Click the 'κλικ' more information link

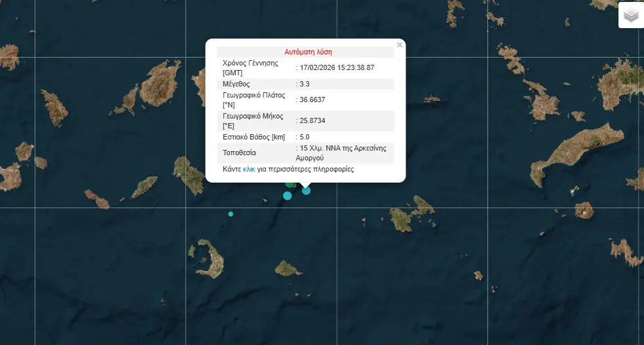[x=249, y=169]
